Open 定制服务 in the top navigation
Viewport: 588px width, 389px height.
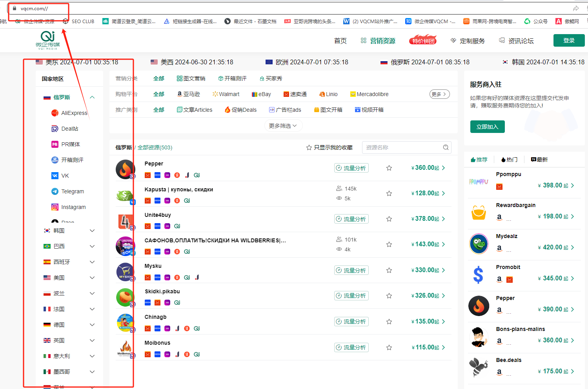coord(468,41)
